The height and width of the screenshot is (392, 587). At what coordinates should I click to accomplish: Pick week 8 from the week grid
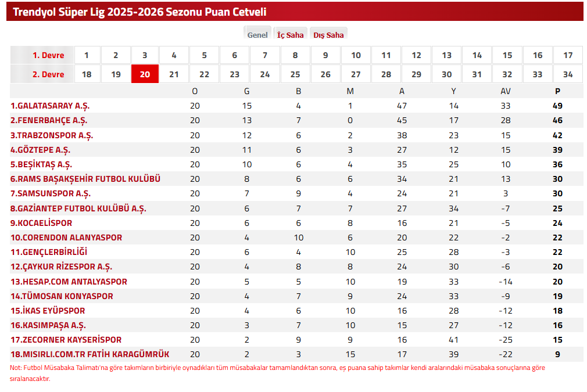pyautogui.click(x=295, y=55)
